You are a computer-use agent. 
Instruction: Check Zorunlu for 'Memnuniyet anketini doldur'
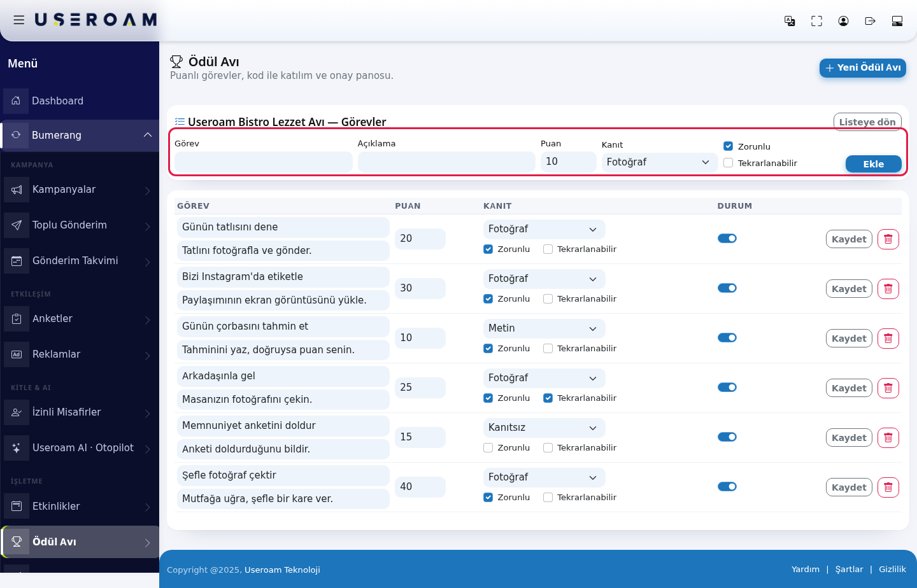pos(488,448)
